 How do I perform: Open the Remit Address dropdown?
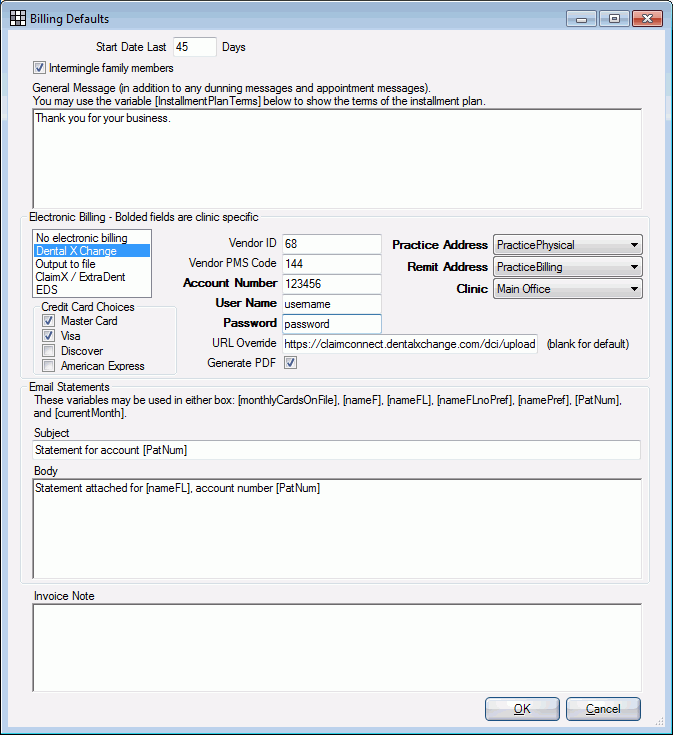click(x=568, y=267)
